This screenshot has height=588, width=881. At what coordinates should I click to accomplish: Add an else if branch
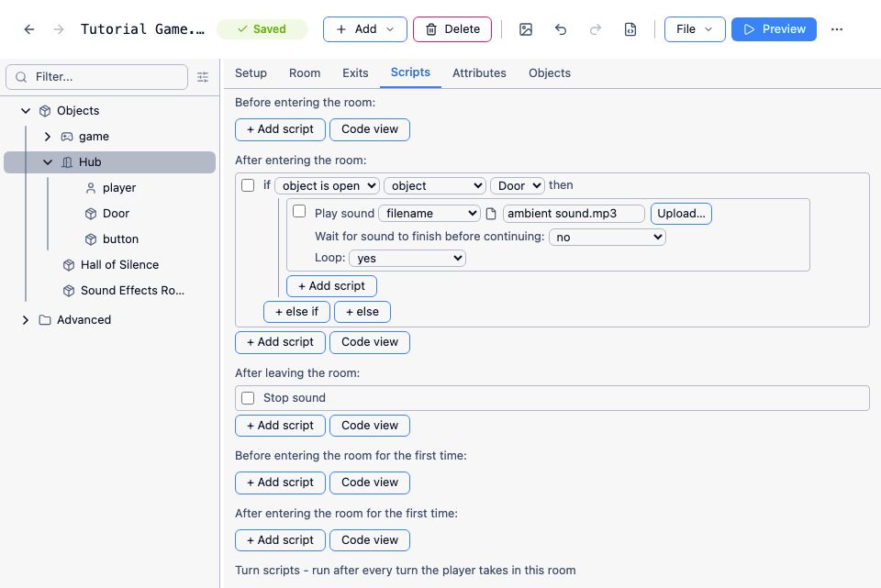pyautogui.click(x=296, y=312)
